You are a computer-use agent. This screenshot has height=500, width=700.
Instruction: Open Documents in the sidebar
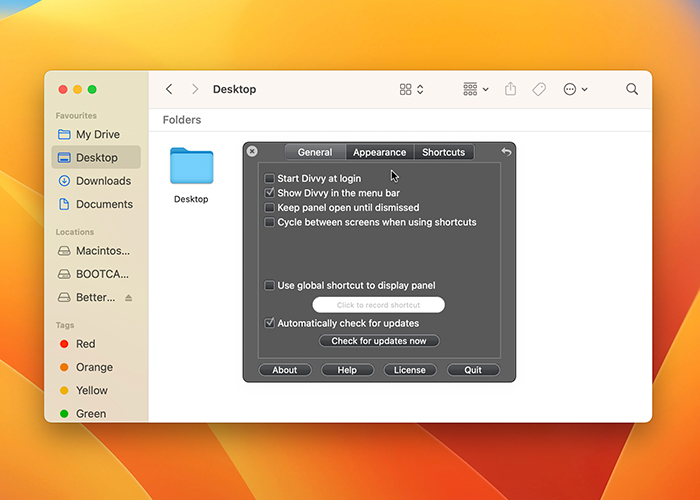pos(96,204)
